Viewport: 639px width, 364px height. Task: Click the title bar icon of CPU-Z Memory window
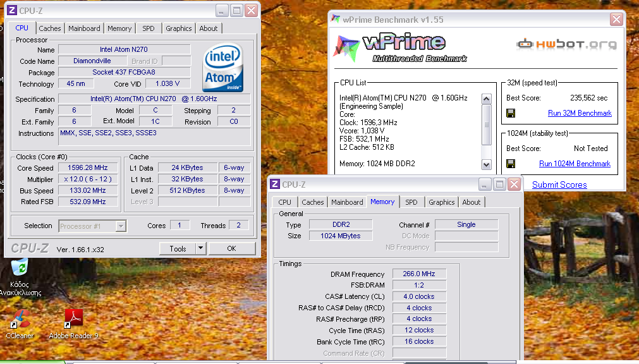(x=275, y=185)
